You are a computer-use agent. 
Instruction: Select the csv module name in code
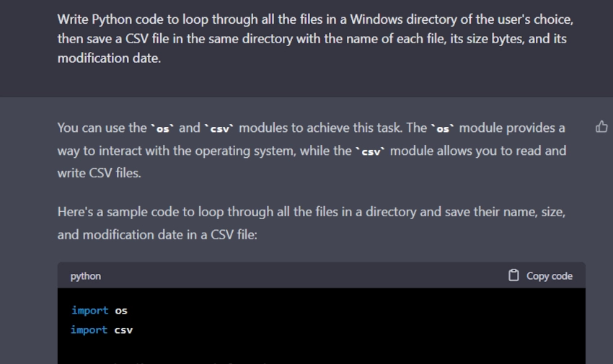pos(123,330)
